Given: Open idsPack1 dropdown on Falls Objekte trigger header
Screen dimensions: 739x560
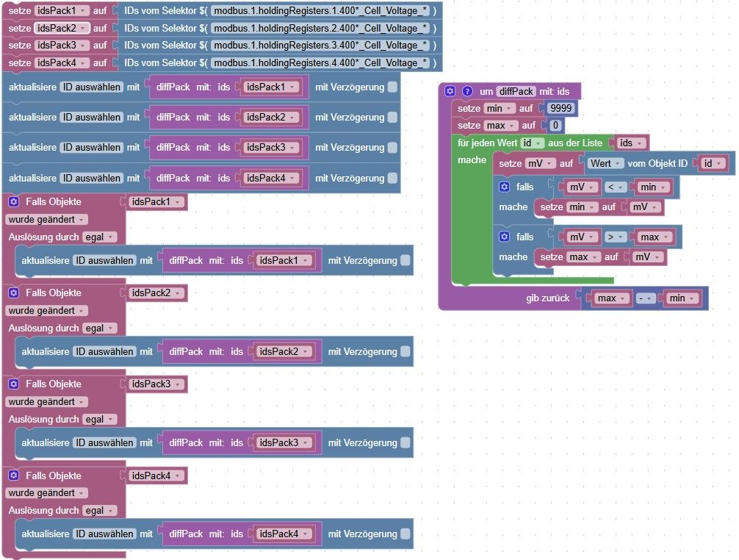Looking at the screenshot, I should [x=156, y=202].
